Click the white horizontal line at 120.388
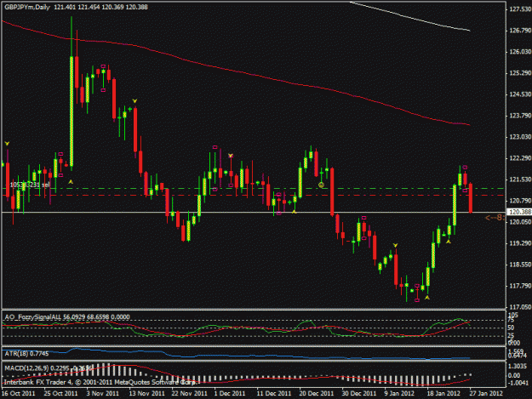532x399 pixels. click(x=255, y=212)
